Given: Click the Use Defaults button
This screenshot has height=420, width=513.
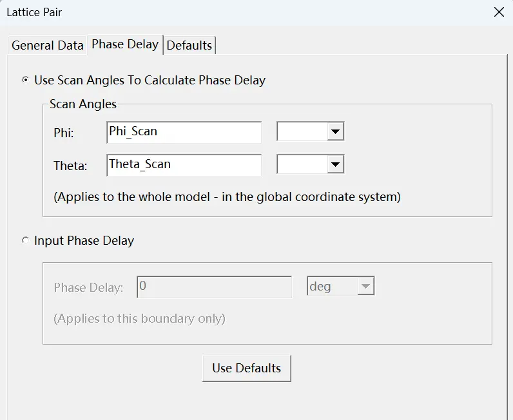Looking at the screenshot, I should point(247,368).
